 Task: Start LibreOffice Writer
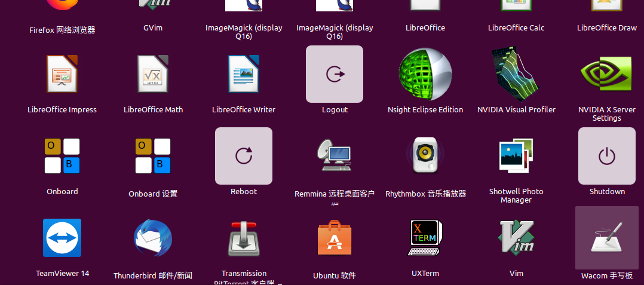coord(244,74)
